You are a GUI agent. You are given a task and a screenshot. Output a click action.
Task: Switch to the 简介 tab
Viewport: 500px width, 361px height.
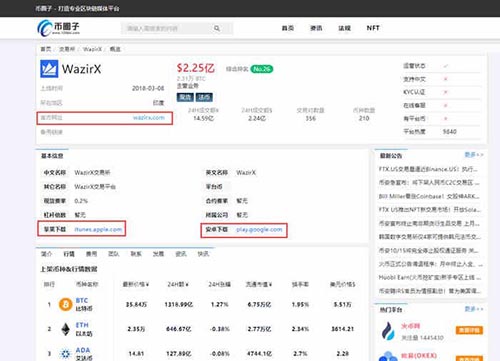tap(46, 254)
